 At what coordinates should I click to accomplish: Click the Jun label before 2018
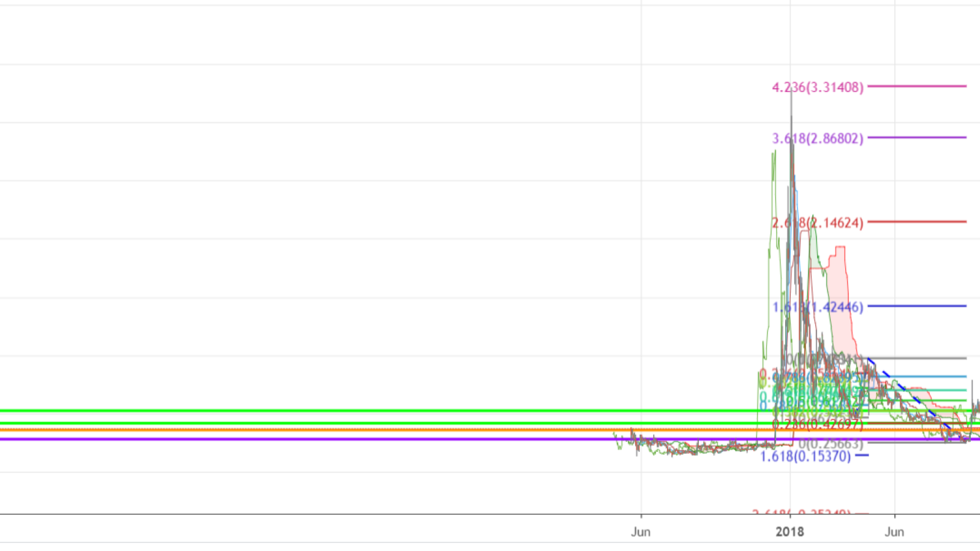(x=641, y=531)
